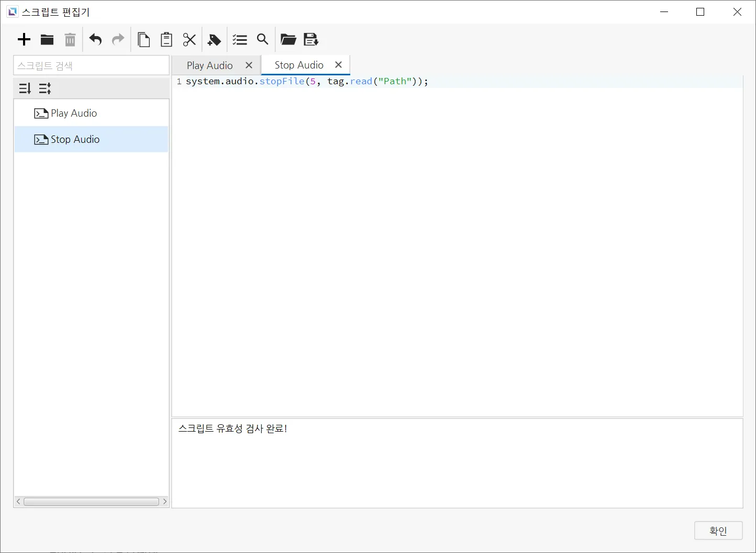Click the new folder icon in the toolbar
The image size is (756, 553).
click(47, 40)
